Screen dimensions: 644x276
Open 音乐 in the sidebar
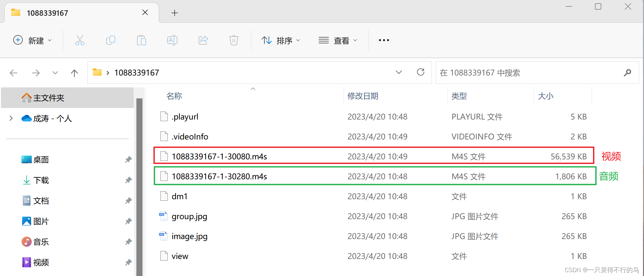coord(41,242)
